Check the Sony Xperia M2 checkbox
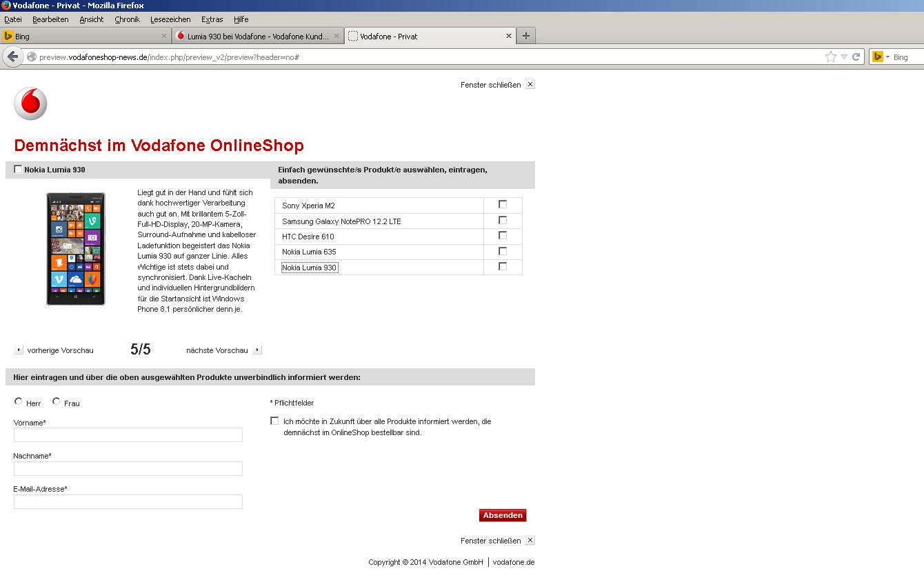924x580 pixels. [x=503, y=204]
